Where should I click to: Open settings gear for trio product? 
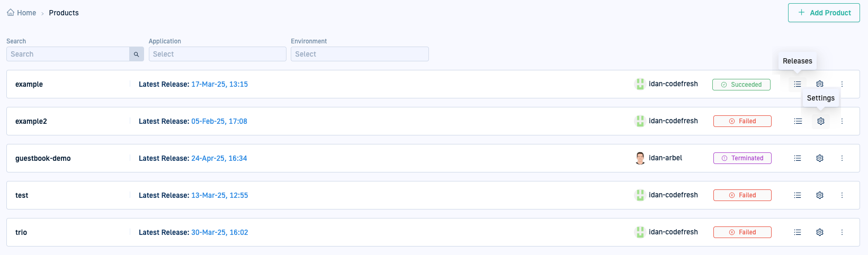[820, 232]
